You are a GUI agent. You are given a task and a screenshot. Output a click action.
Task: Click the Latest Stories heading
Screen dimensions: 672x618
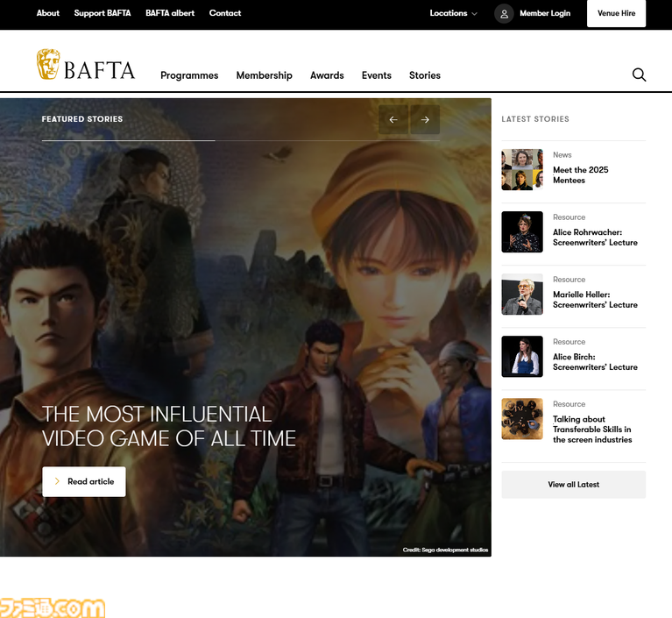(x=535, y=119)
